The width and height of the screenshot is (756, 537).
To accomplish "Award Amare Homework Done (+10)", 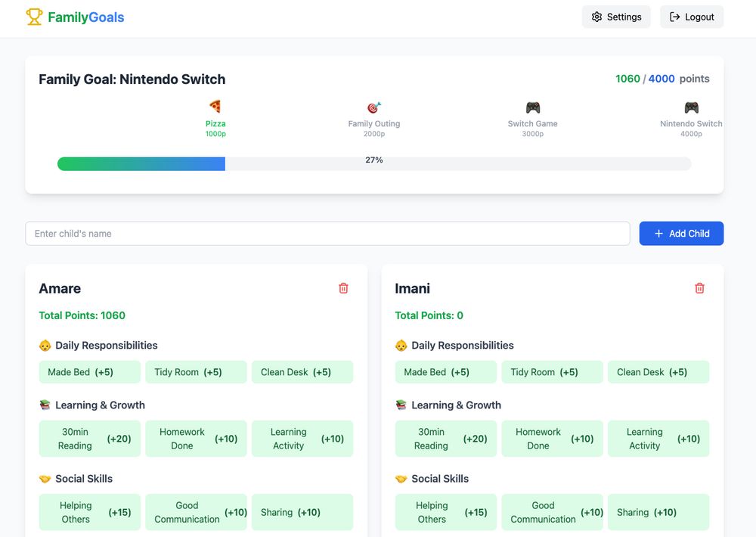I will (x=197, y=439).
